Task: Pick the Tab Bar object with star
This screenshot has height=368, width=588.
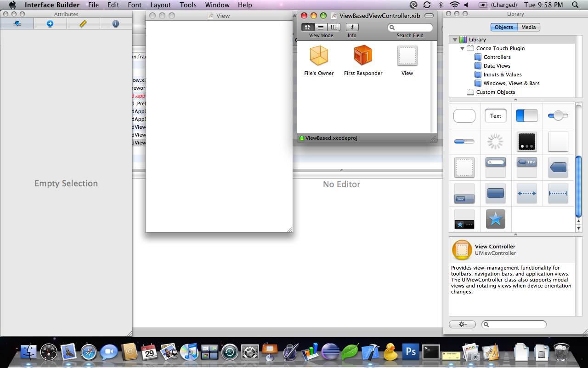Action: [464, 219]
